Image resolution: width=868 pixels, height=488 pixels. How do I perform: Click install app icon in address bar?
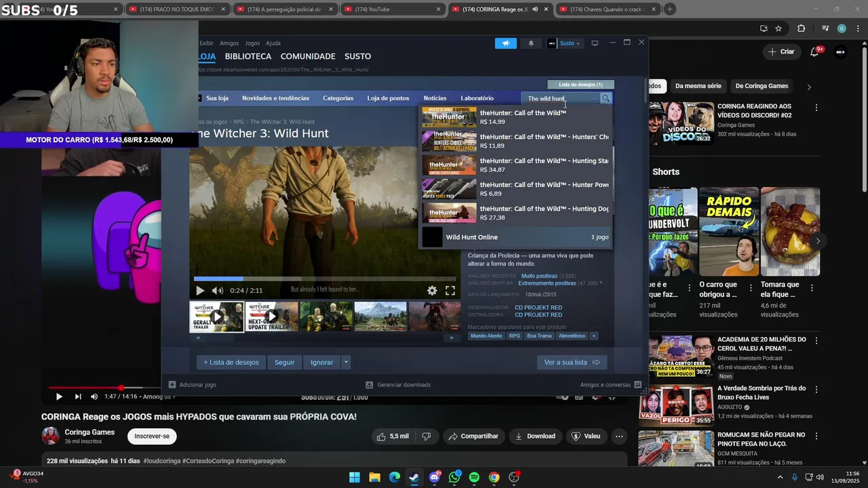coord(764,28)
